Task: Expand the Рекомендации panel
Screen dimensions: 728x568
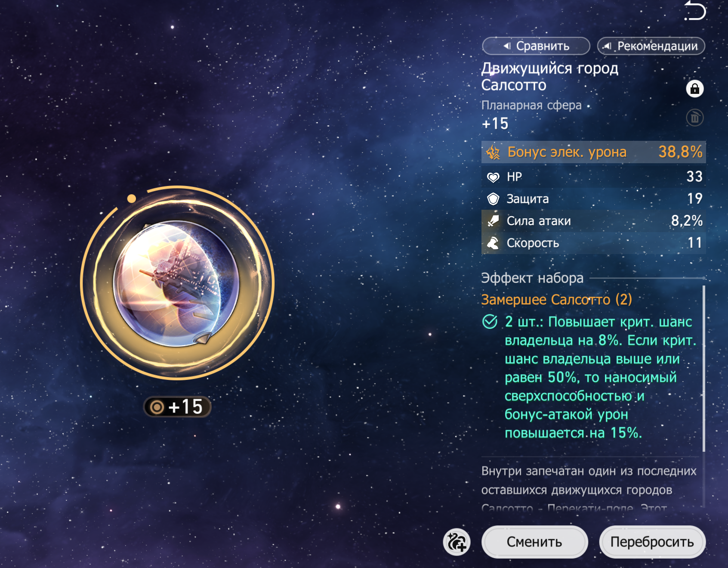Action: click(x=651, y=46)
